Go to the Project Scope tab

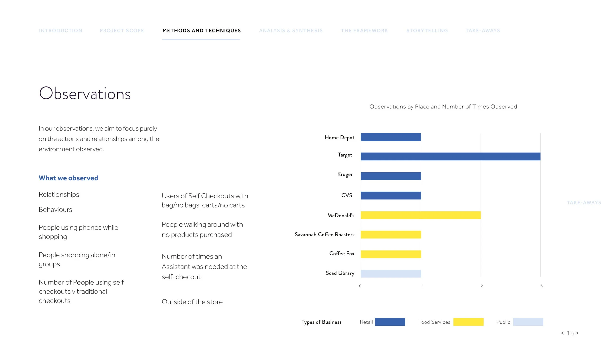click(x=122, y=31)
